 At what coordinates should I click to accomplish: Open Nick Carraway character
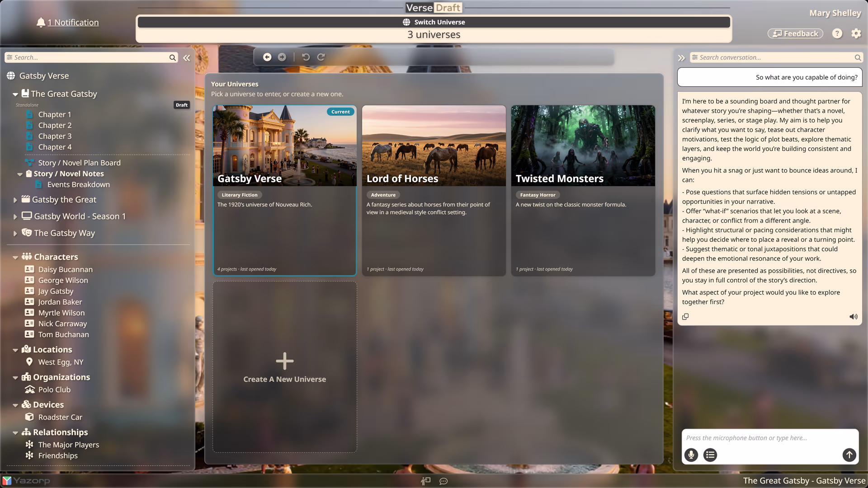tap(62, 324)
